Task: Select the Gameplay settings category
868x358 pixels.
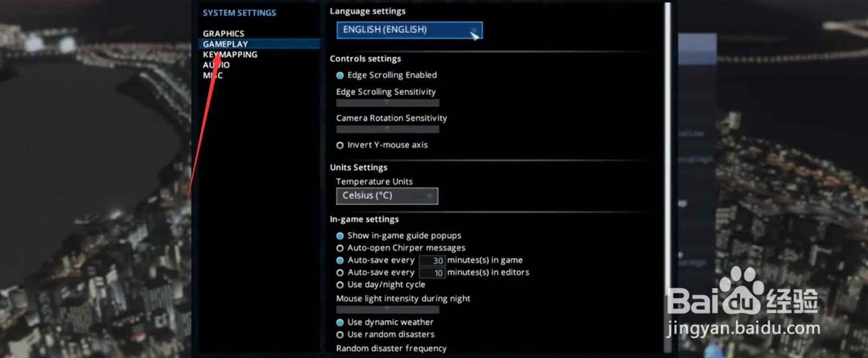Action: tap(226, 44)
